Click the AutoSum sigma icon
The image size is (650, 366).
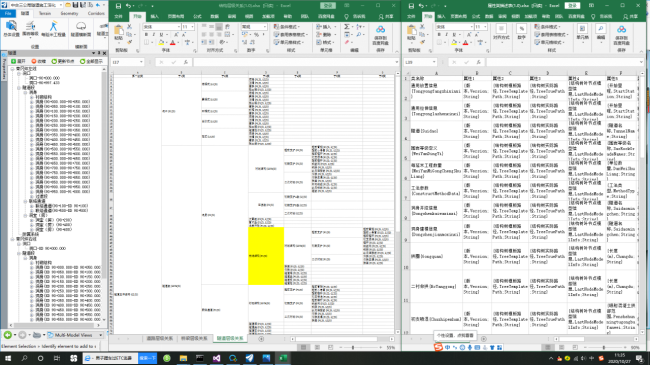coord(347,27)
